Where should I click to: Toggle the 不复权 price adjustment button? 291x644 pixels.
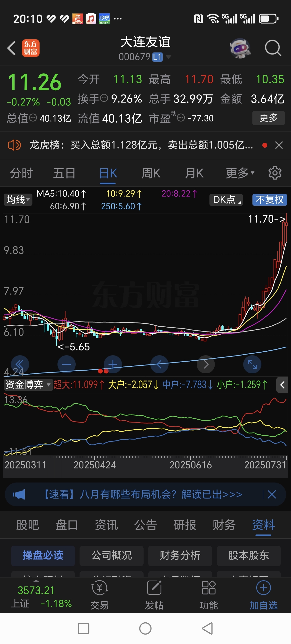point(269,200)
